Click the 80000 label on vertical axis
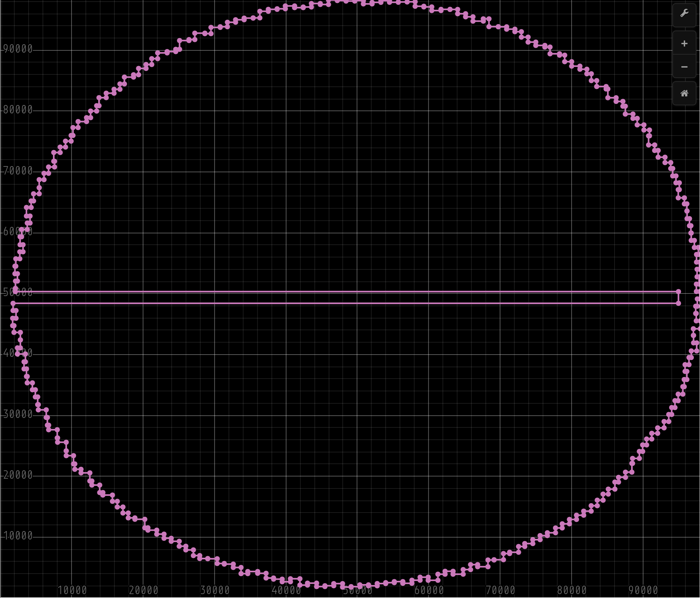 click(x=18, y=110)
